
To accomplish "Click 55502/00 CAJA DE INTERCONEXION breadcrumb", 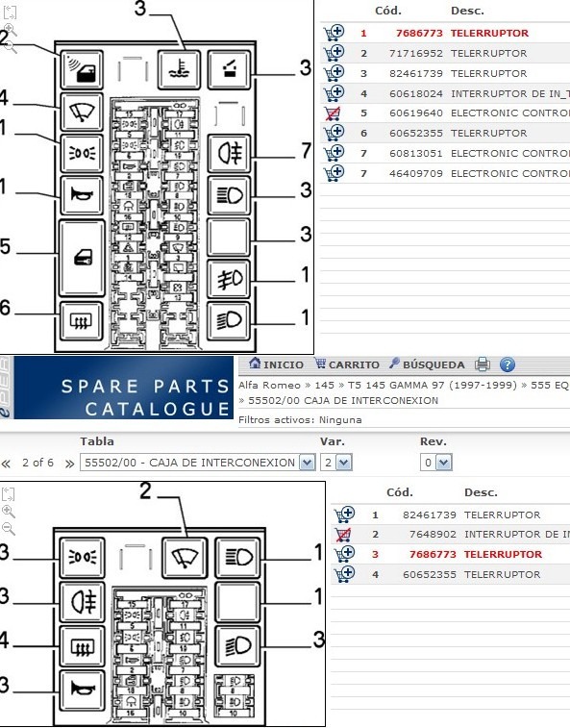I will pyautogui.click(x=343, y=400).
